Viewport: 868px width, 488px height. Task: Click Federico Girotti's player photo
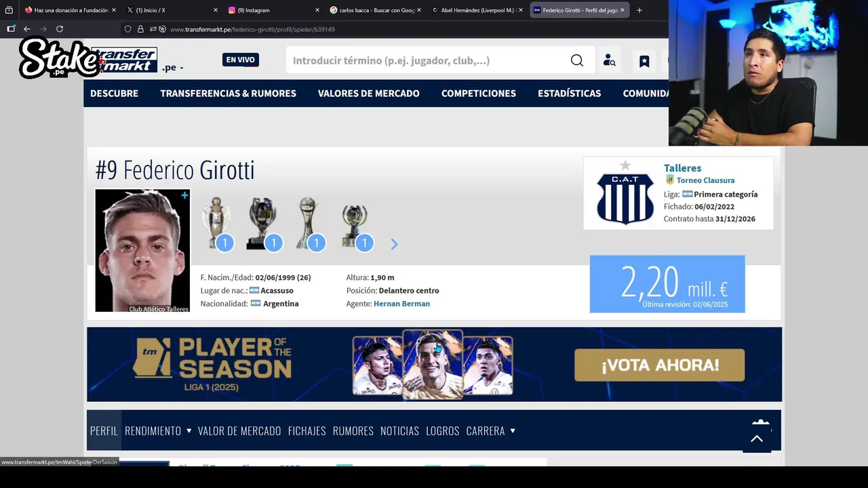click(142, 250)
